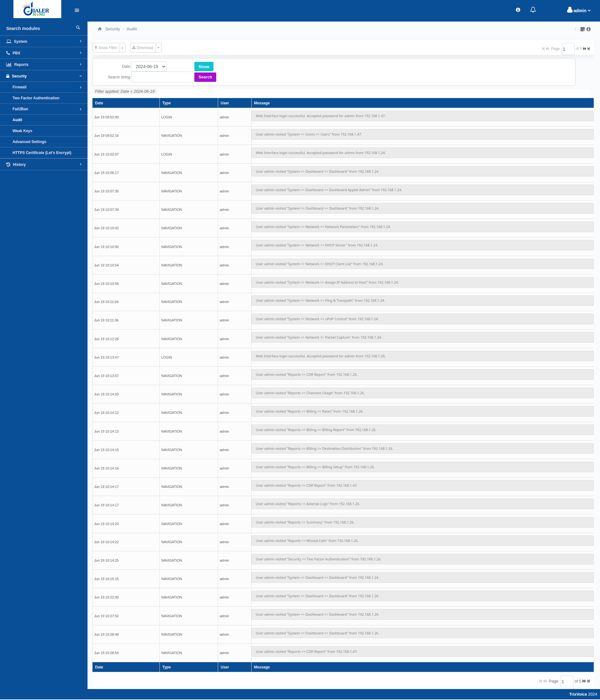Viewport: 600px width, 700px height.
Task: Click the Security lock icon
Action: [x=8, y=76]
